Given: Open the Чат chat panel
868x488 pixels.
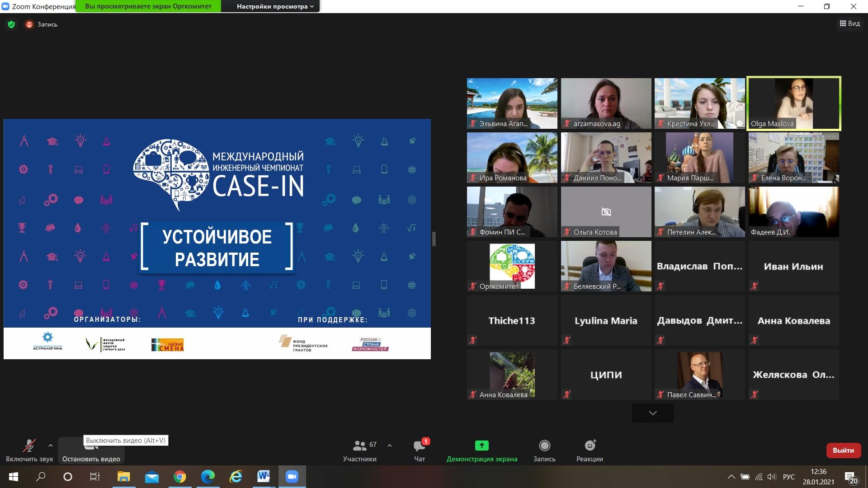Looking at the screenshot, I should pyautogui.click(x=420, y=450).
